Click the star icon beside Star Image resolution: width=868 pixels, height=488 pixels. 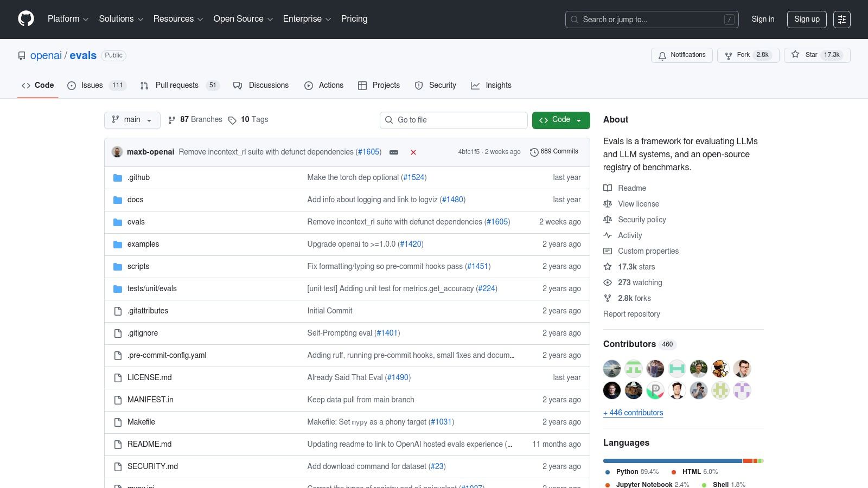tap(795, 55)
